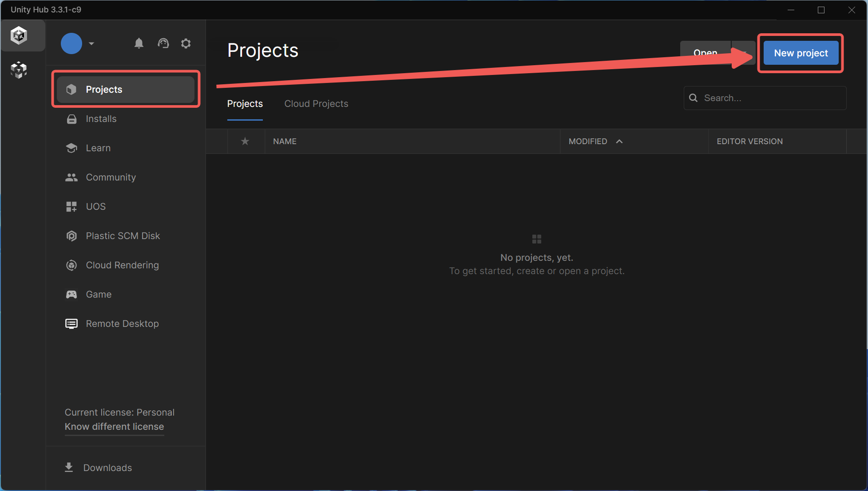Click the Projects cube icon in sidebar
The height and width of the screenshot is (491, 868).
click(x=71, y=90)
